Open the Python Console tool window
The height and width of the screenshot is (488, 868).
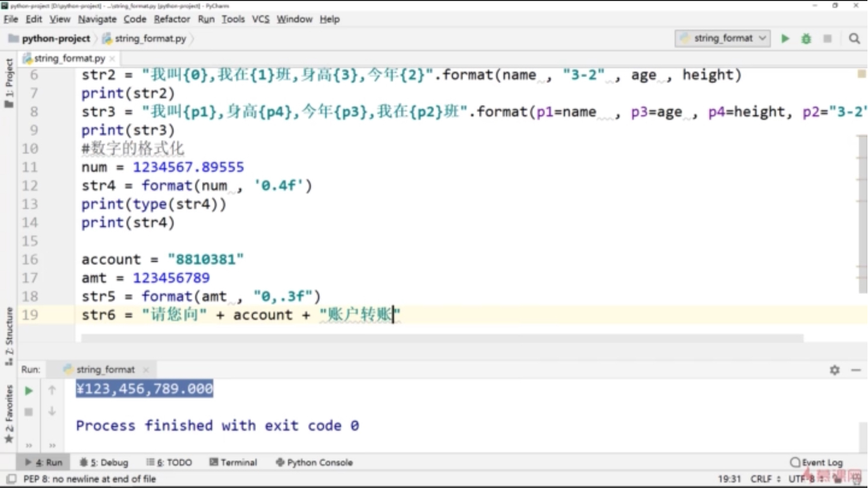coord(314,463)
